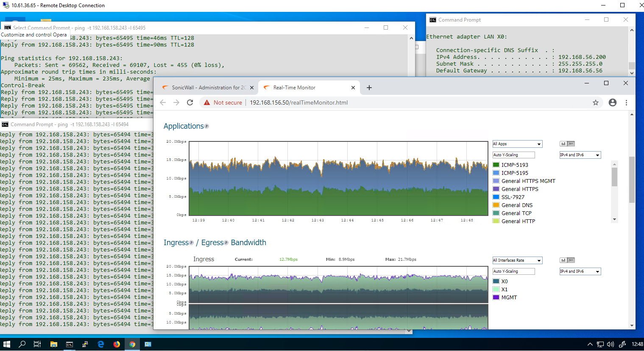Image resolution: width=644 pixels, height=351 pixels.
Task: Open Task View from taskbar
Action: click(x=37, y=344)
